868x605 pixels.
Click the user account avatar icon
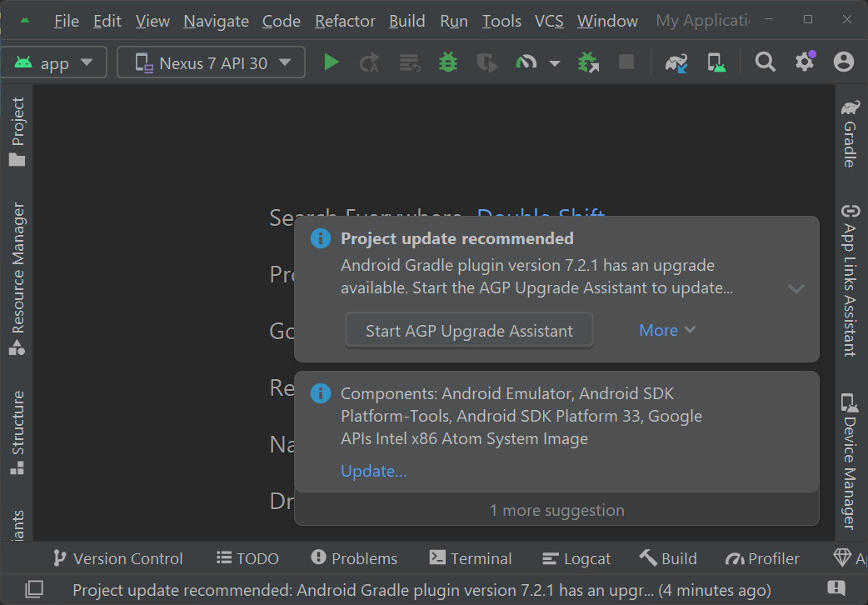point(844,62)
